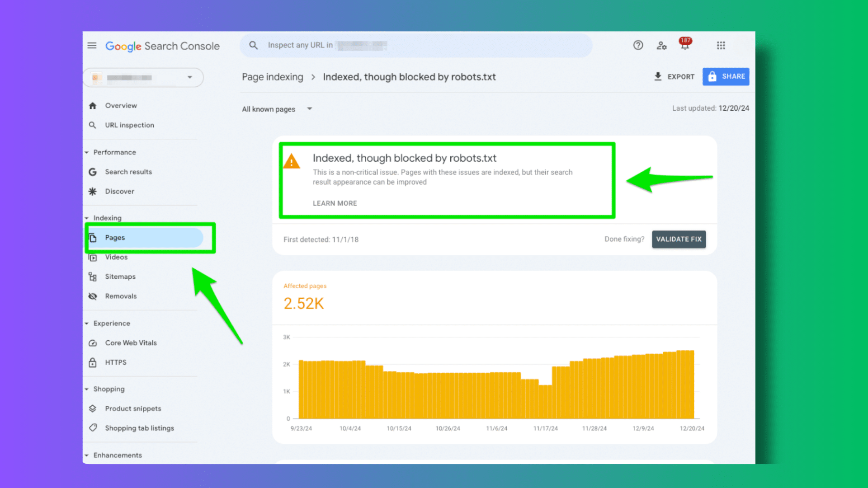868x488 pixels.
Task: Open the hamburger main menu
Action: coord(92,46)
